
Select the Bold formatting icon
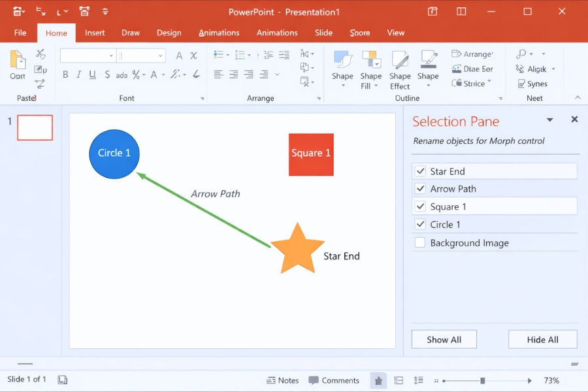click(x=65, y=74)
